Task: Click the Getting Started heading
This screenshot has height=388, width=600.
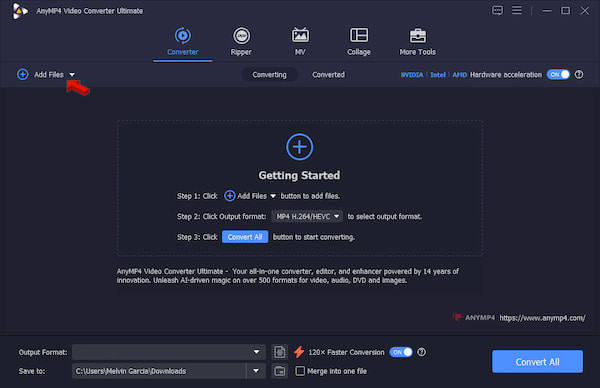Action: tap(299, 175)
